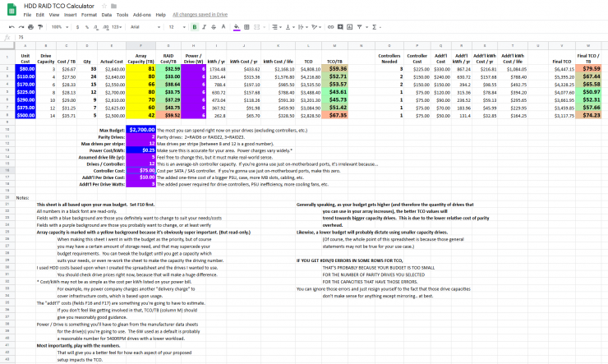Screen dimensions: 608x364
Task: Insert a link
Action: point(331,27)
